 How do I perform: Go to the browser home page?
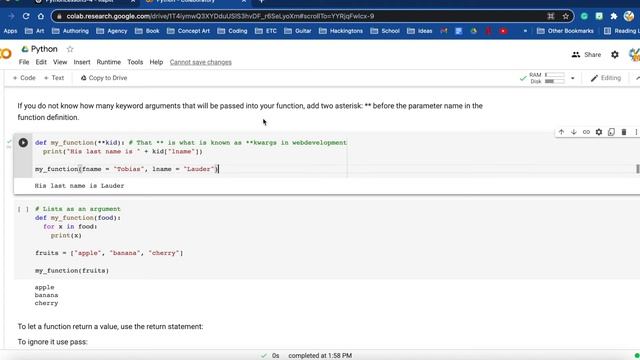40,16
